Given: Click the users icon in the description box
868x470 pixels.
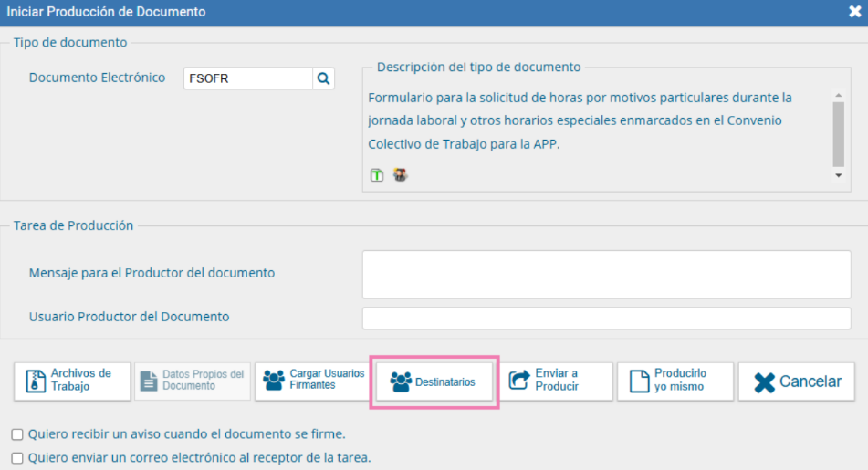Looking at the screenshot, I should pyautogui.click(x=400, y=174).
